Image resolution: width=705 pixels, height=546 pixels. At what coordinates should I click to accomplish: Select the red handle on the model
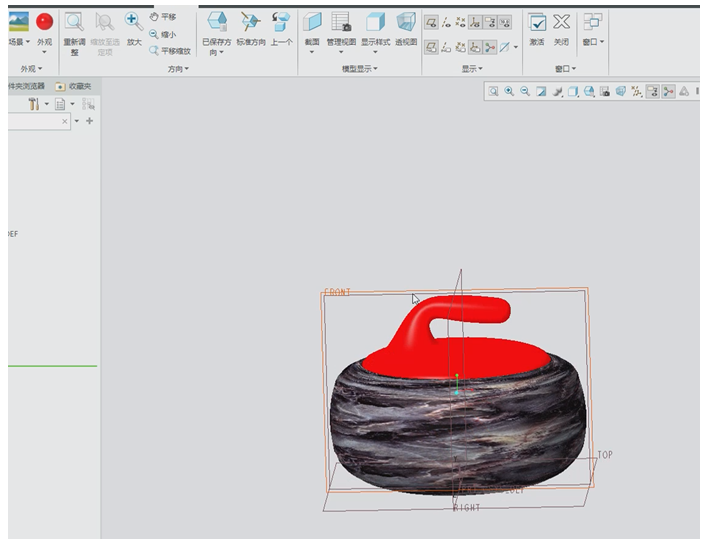click(468, 309)
